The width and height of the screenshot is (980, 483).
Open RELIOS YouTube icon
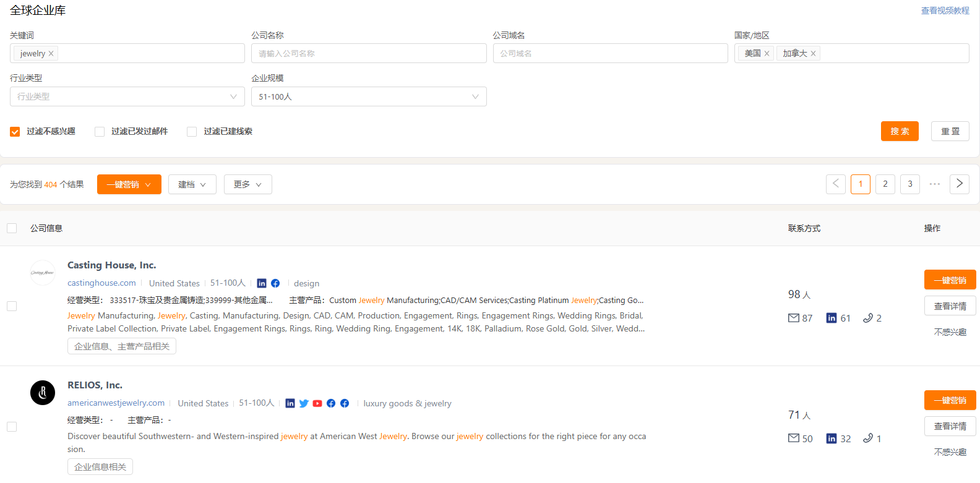pyautogui.click(x=317, y=403)
